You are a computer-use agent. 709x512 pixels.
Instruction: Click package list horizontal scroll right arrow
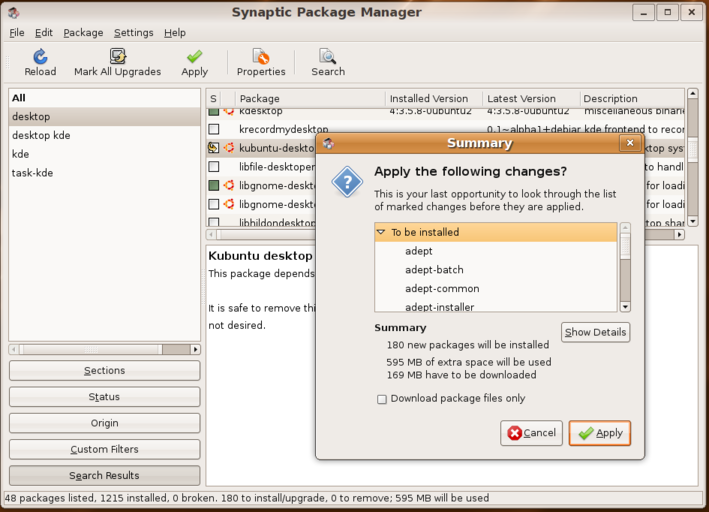tap(679, 234)
